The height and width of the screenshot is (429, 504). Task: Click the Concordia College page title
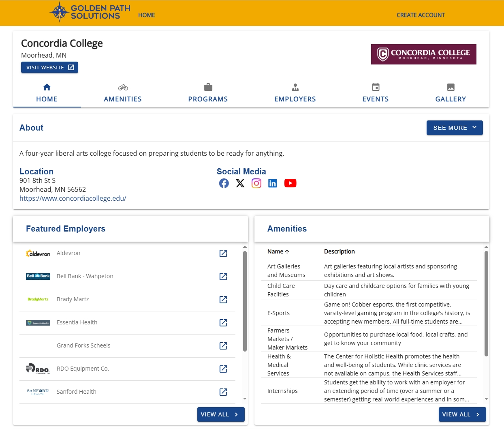tap(62, 43)
